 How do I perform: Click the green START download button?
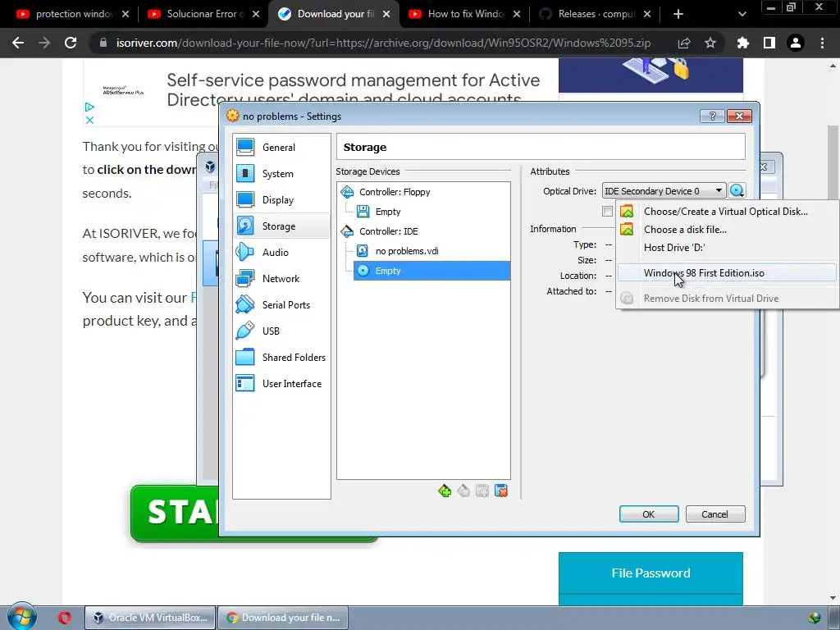(176, 513)
